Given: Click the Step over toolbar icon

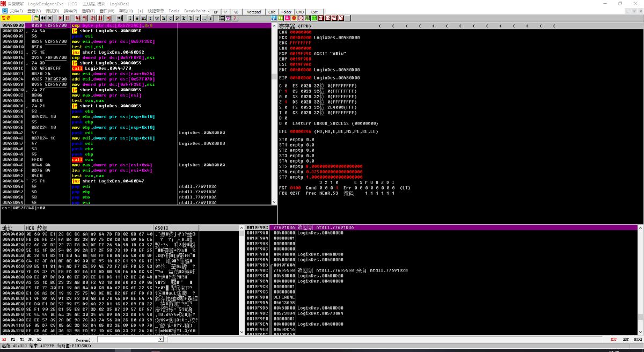Looking at the screenshot, I should tap(85, 18).
